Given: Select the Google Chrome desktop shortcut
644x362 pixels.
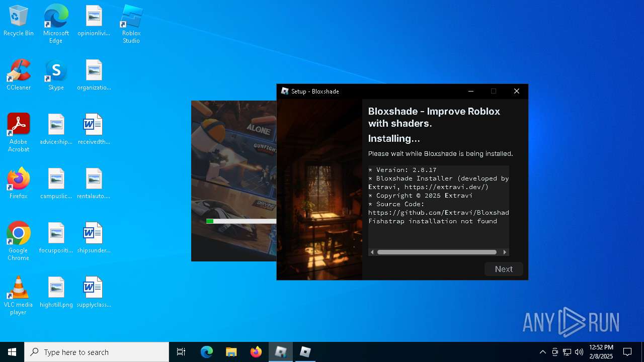Looking at the screenshot, I should click(x=19, y=240).
